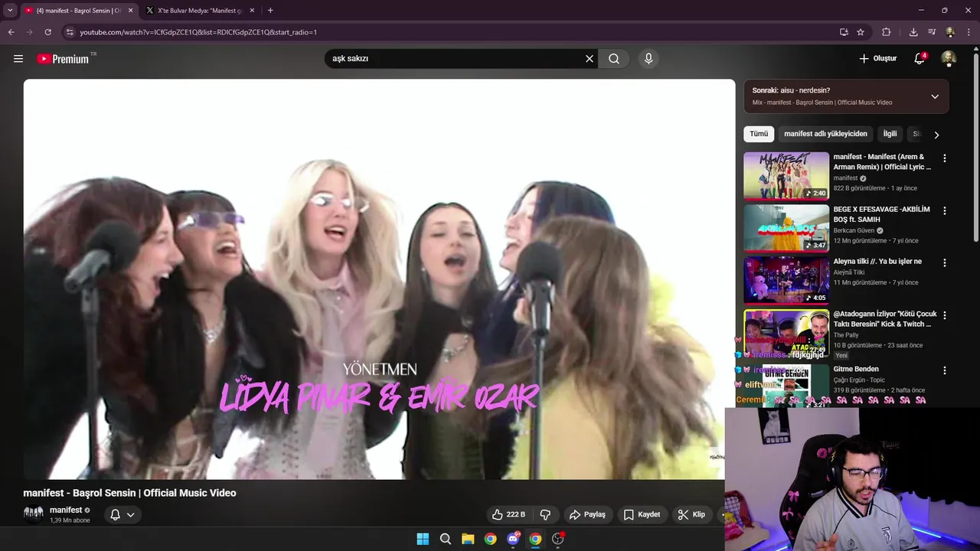Dislike the video with thumbs down
980x551 pixels.
(546, 515)
